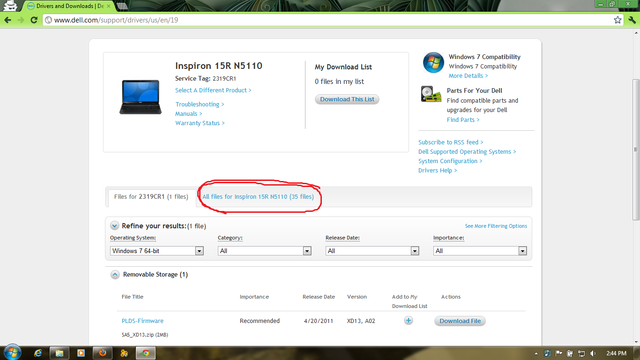Click Select A Different Product link
The height and width of the screenshot is (360, 640).
pos(213,90)
